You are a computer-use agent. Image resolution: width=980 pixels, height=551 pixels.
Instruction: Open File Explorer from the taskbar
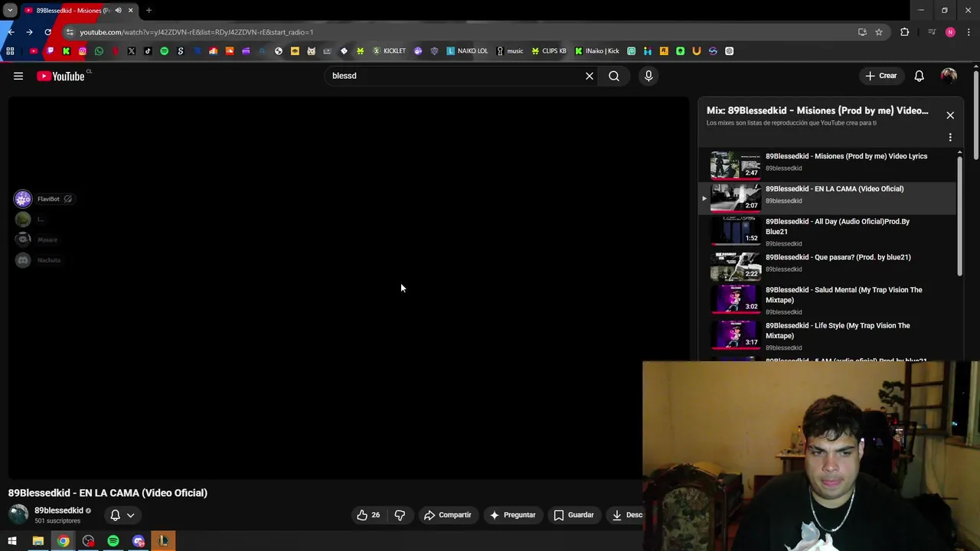coord(38,541)
